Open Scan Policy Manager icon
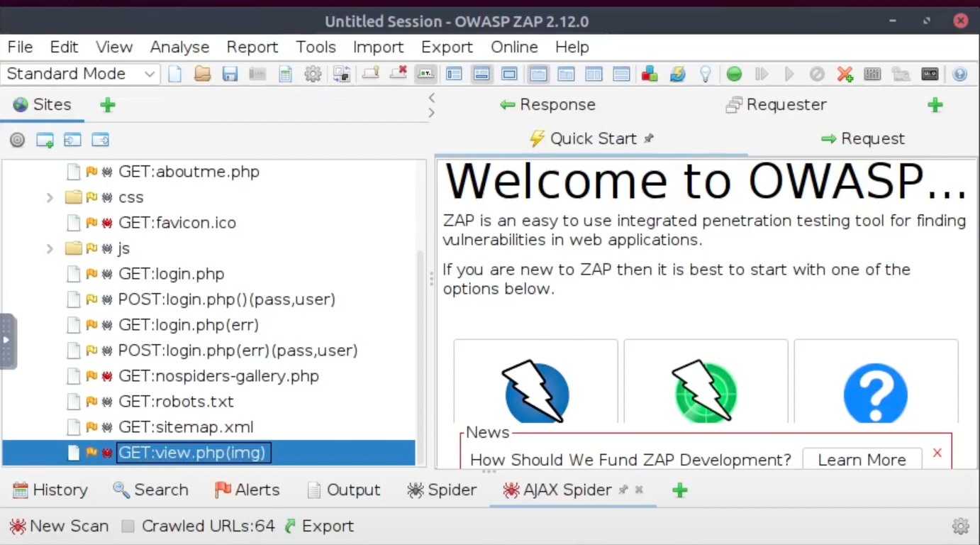This screenshot has width=980, height=545. (872, 74)
